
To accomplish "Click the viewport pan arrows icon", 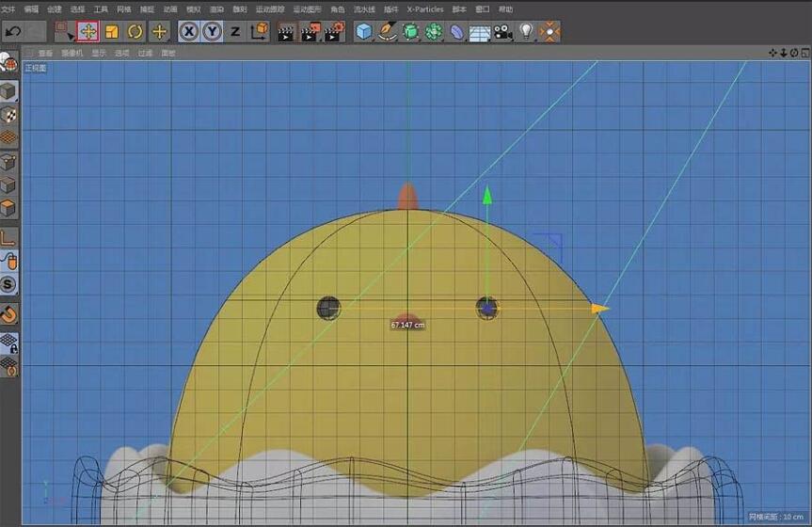I will coord(773,53).
